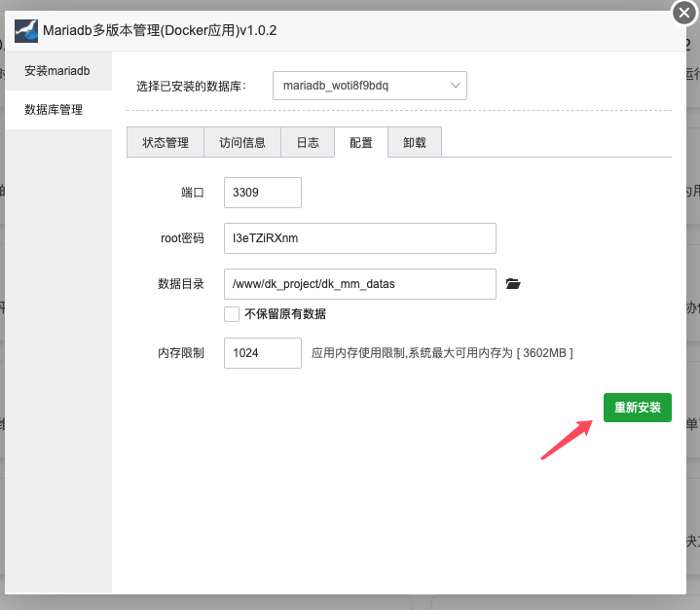Click the dialog title Mariadb多版本管理 text
Viewport: 700px width, 610px height.
click(x=160, y=31)
